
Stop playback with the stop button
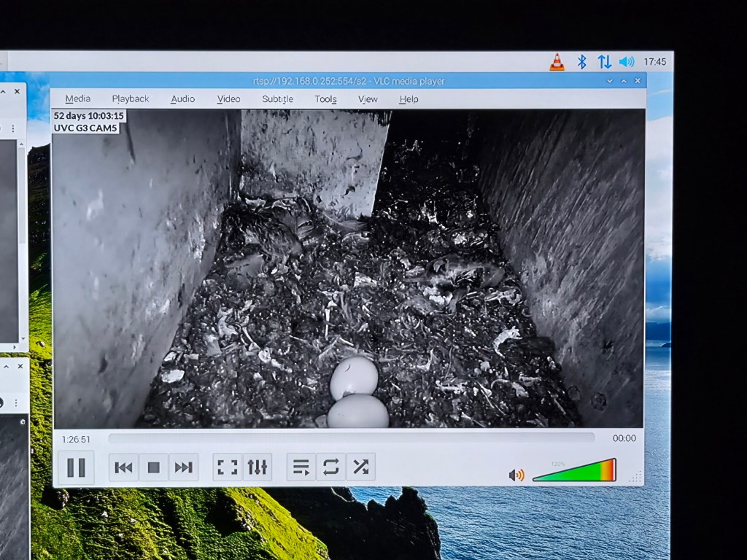coord(153,467)
